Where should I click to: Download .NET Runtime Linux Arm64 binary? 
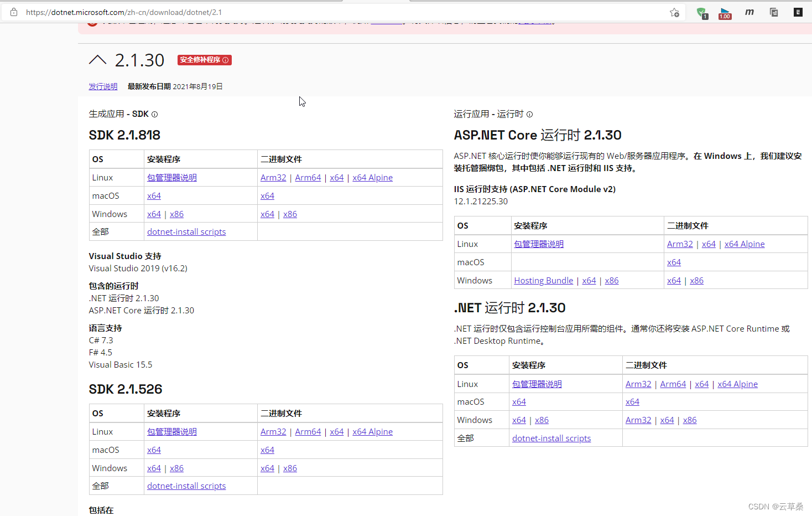pyautogui.click(x=673, y=384)
